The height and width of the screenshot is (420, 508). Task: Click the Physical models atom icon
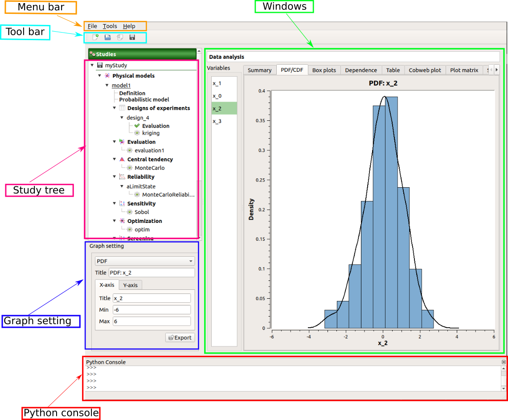(107, 76)
